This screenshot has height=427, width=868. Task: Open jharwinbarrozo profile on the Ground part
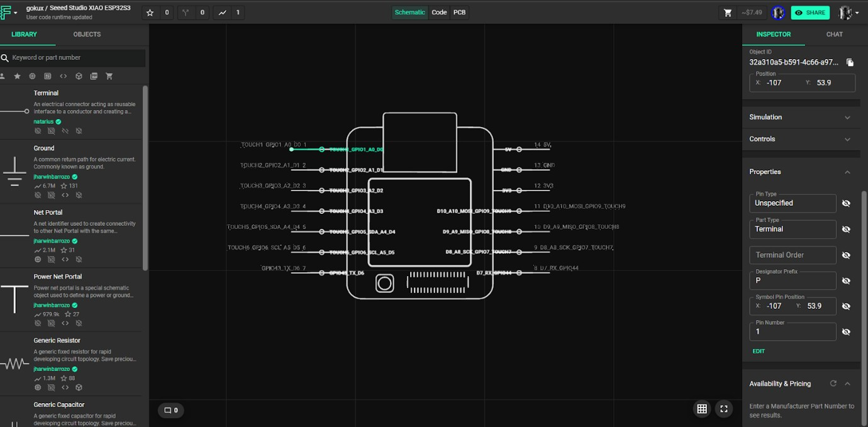pos(52,177)
